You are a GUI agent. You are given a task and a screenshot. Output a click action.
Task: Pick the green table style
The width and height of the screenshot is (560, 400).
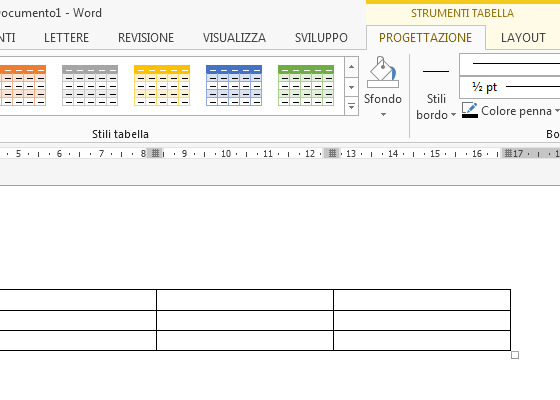pyautogui.click(x=306, y=85)
